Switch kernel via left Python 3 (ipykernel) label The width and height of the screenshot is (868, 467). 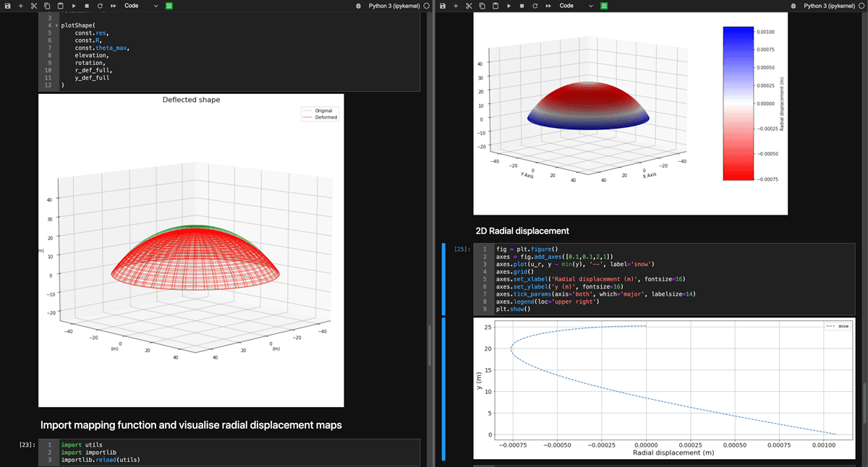click(x=394, y=6)
